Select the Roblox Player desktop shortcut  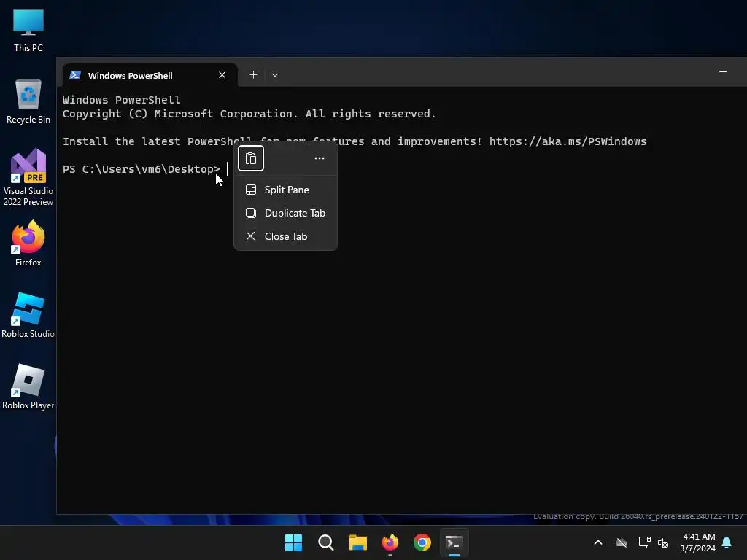28,386
